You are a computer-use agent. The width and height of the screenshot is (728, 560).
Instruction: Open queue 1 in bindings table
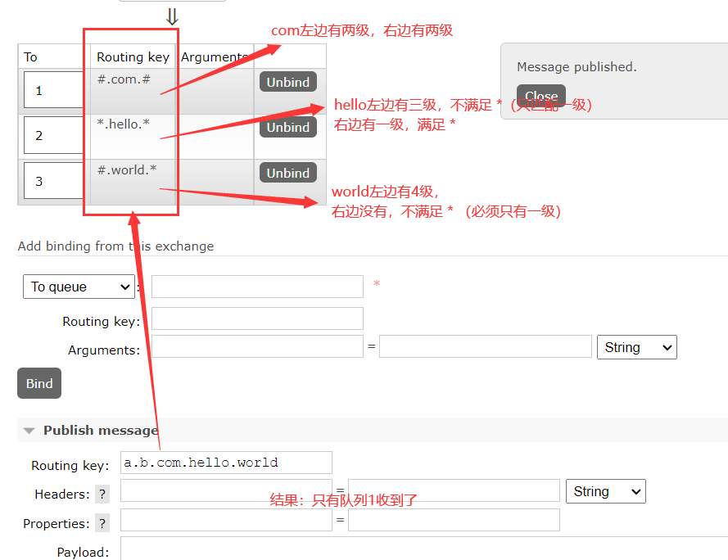tap(53, 90)
